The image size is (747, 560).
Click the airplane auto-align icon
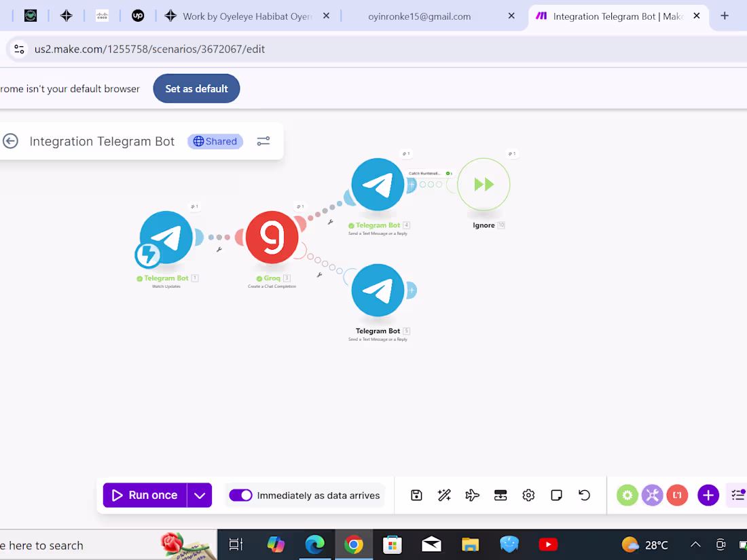tap(473, 495)
